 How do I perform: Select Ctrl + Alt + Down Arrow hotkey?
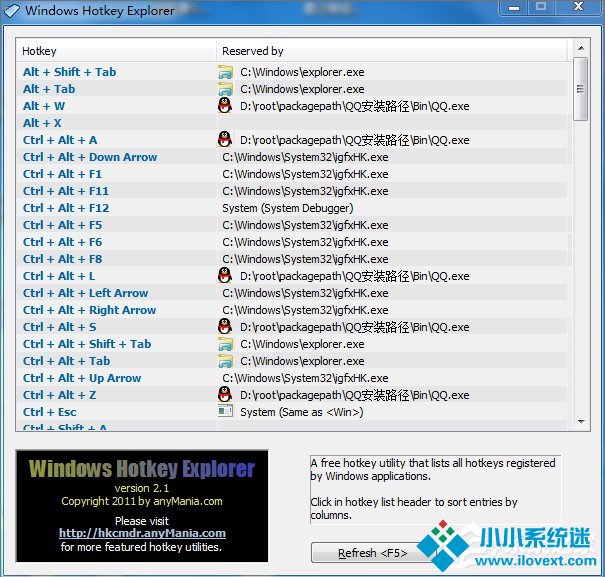(x=90, y=157)
